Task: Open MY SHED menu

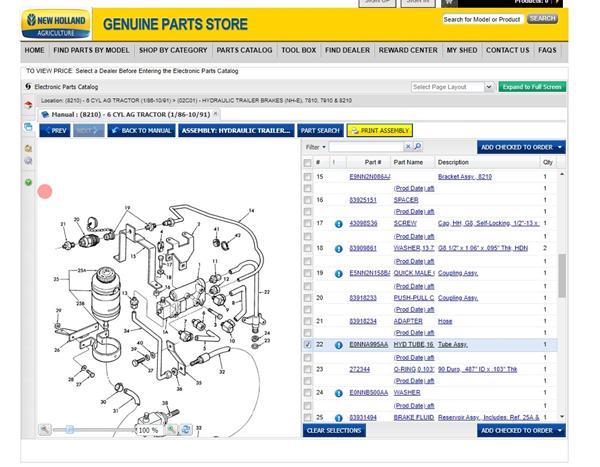Action: pos(462,50)
